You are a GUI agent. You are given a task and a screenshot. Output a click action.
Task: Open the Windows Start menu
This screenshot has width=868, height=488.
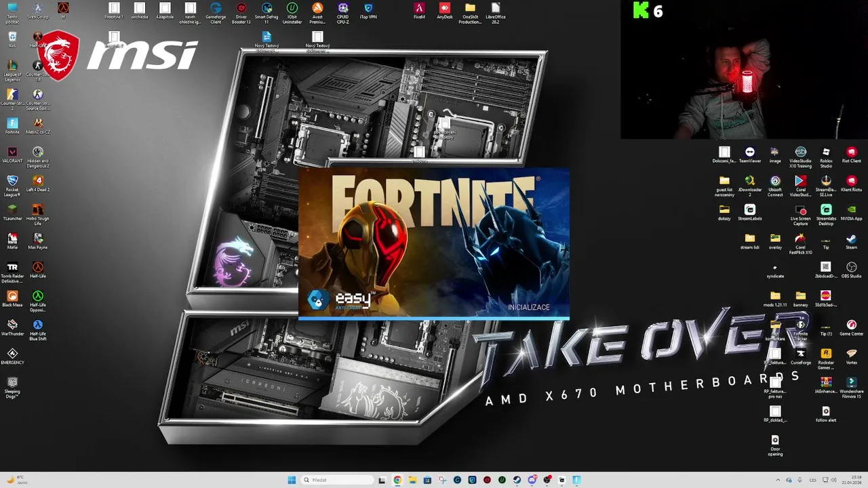pyautogui.click(x=292, y=480)
